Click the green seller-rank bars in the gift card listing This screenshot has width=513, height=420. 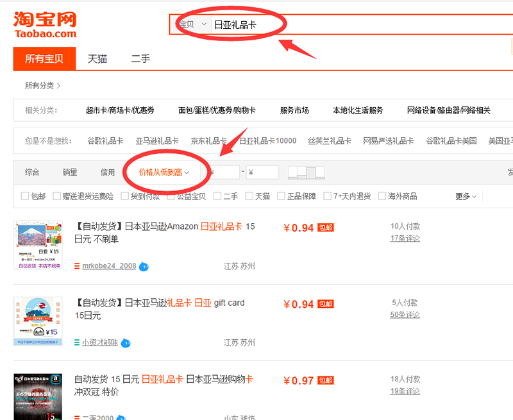(x=77, y=342)
